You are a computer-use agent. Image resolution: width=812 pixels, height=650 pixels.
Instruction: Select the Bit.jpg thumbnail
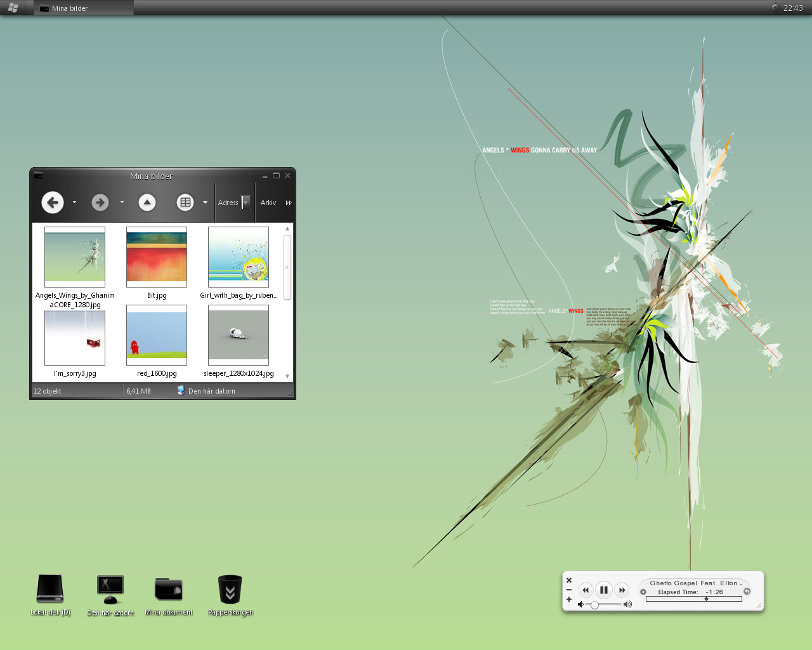(x=157, y=257)
